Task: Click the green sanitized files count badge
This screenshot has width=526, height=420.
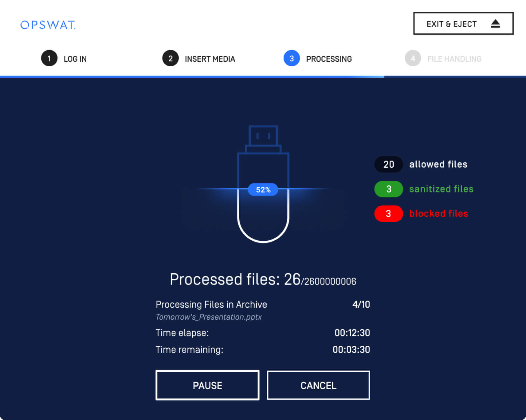Action: coord(388,189)
